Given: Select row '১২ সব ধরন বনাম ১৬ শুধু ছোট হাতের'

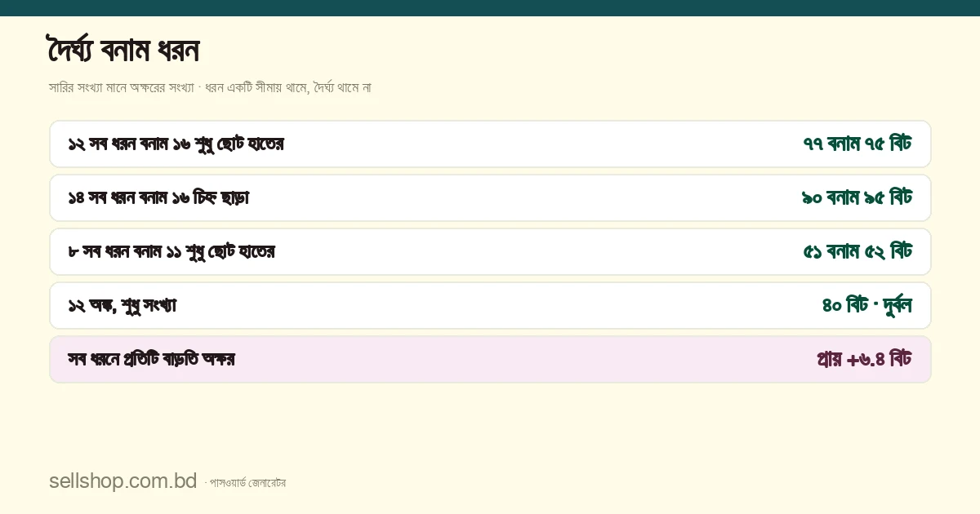Looking at the screenshot, I should 490,144.
